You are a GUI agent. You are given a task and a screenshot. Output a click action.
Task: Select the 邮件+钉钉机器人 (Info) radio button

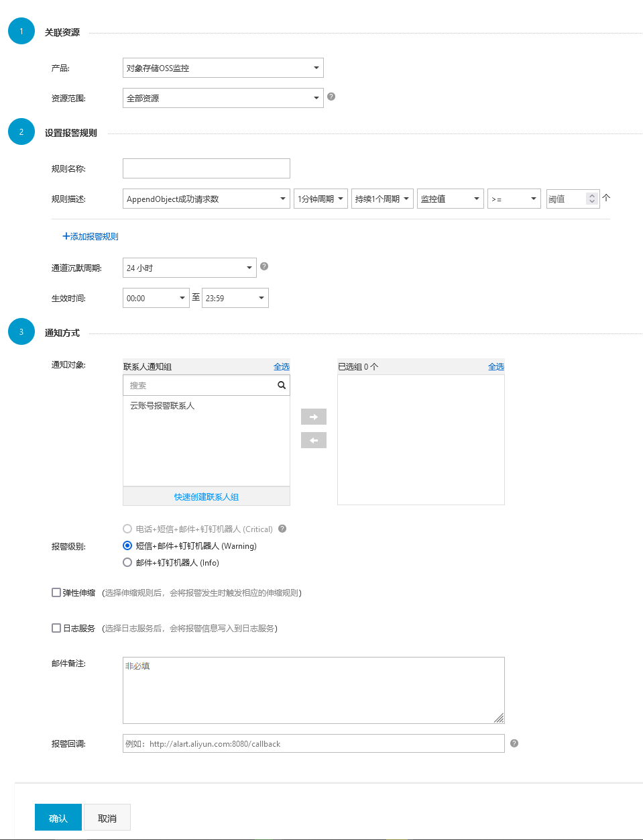[x=127, y=562]
